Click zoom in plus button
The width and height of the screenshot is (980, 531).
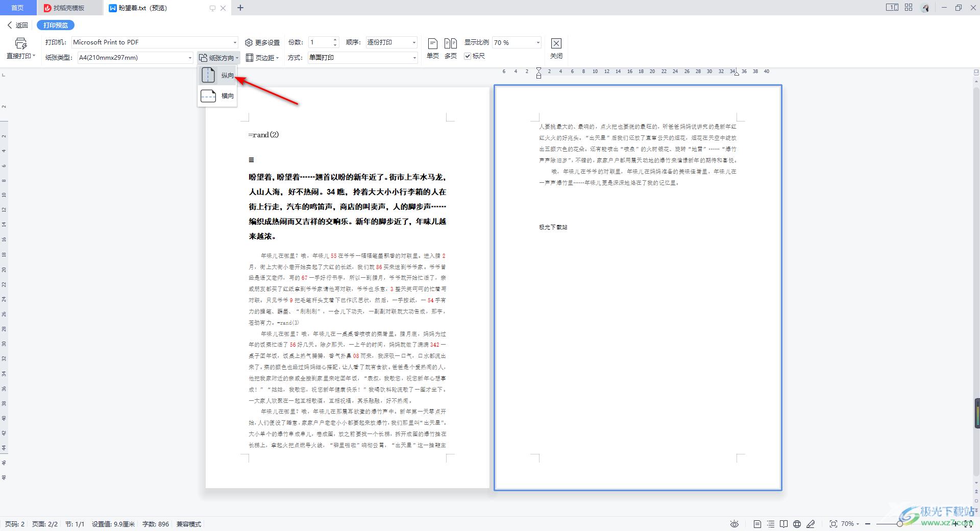pos(955,524)
